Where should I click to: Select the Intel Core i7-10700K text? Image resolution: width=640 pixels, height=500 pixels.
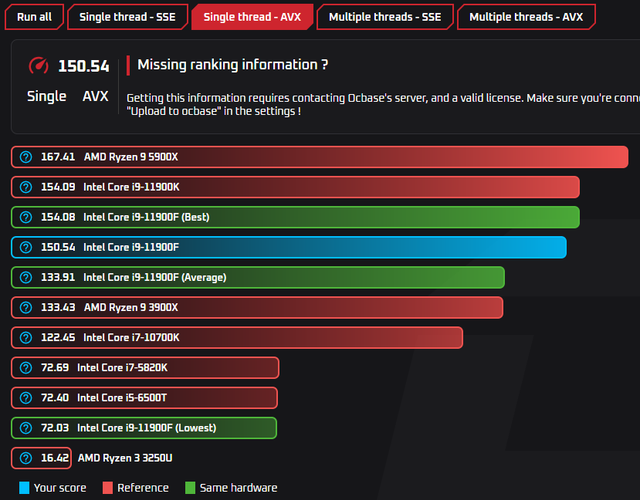point(131,338)
